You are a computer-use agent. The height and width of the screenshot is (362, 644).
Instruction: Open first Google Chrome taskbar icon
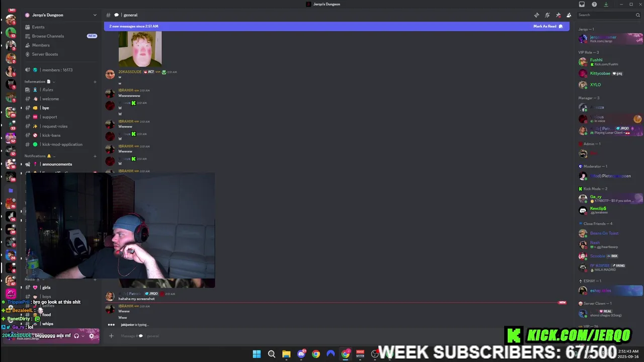point(316,354)
